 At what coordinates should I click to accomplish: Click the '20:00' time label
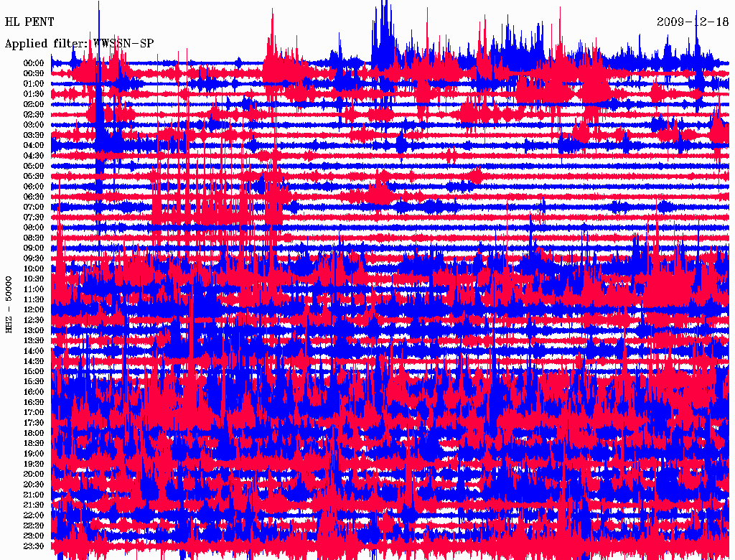coord(34,474)
